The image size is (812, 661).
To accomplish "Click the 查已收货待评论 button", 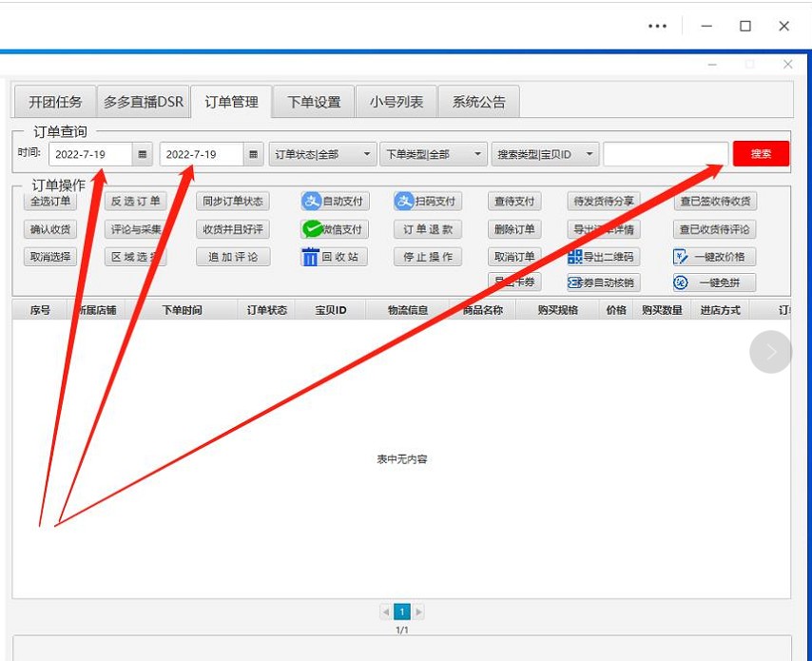I will point(714,229).
